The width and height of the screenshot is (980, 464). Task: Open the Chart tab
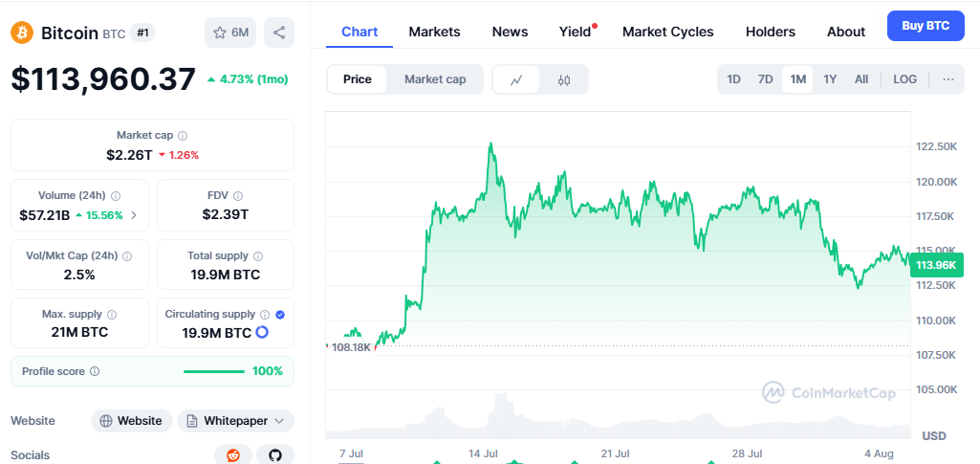tap(360, 32)
